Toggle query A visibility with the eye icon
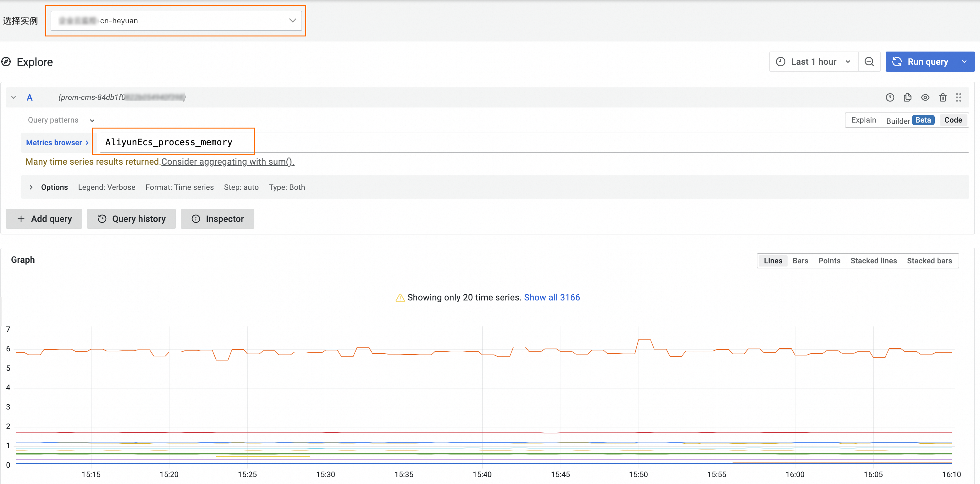The height and width of the screenshot is (484, 980). point(926,97)
